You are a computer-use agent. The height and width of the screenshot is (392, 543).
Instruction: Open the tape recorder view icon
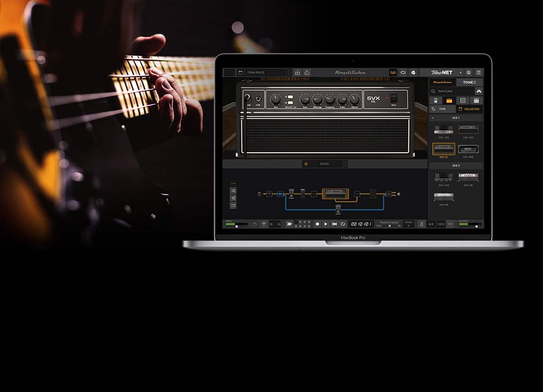[393, 73]
